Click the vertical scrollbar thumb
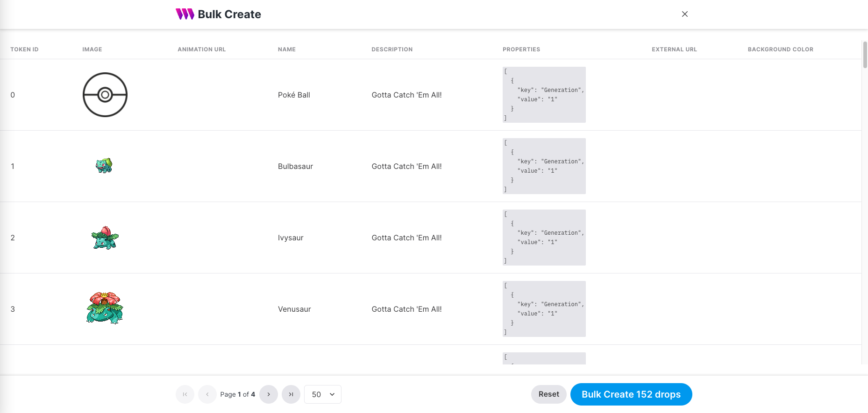Screen dimensions: 868x413 pos(865,55)
